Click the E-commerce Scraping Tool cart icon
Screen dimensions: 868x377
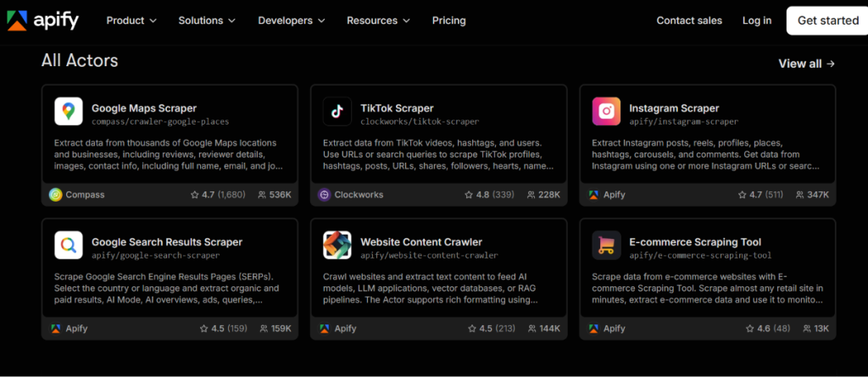(606, 245)
